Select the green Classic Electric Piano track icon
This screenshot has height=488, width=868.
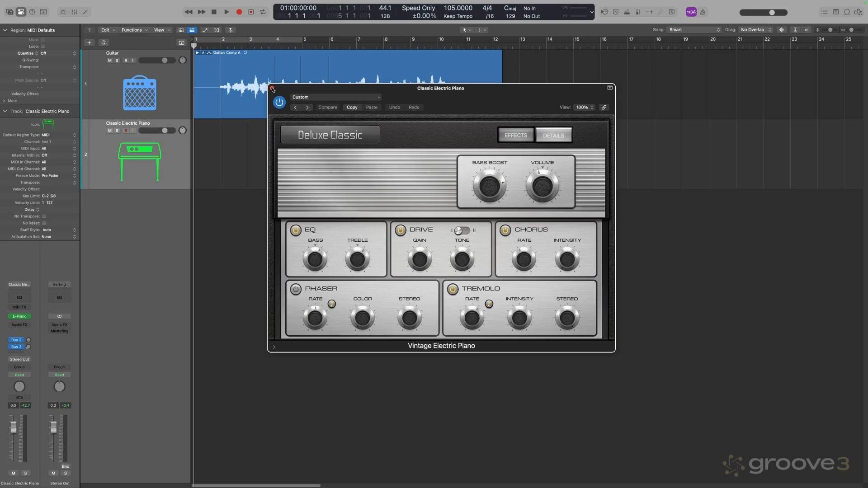pos(140,161)
